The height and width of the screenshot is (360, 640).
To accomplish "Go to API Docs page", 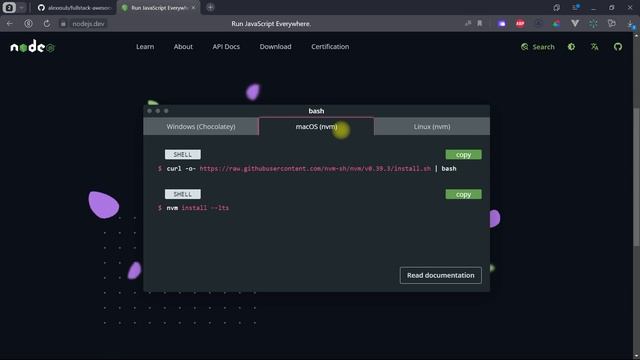I will point(226,47).
